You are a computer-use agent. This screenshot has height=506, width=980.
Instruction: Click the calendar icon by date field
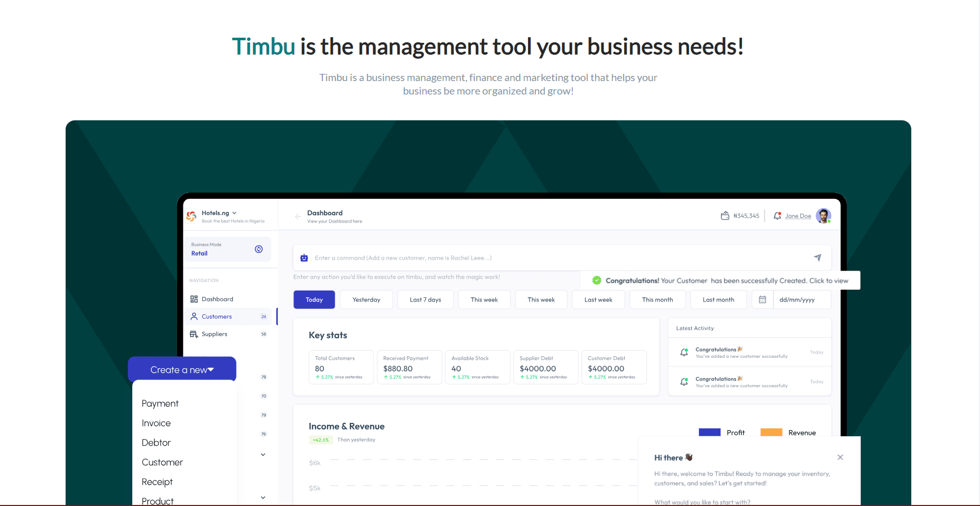763,299
